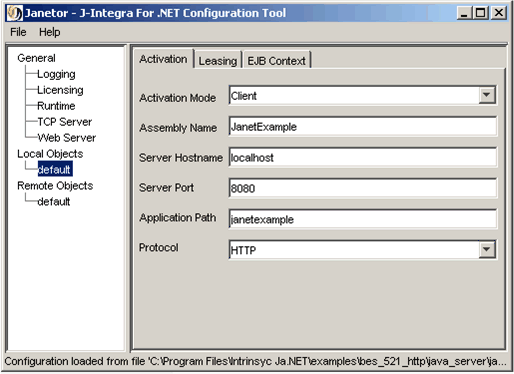The image size is (514, 374).
Task: Select default under Local Objects
Action: click(x=55, y=170)
